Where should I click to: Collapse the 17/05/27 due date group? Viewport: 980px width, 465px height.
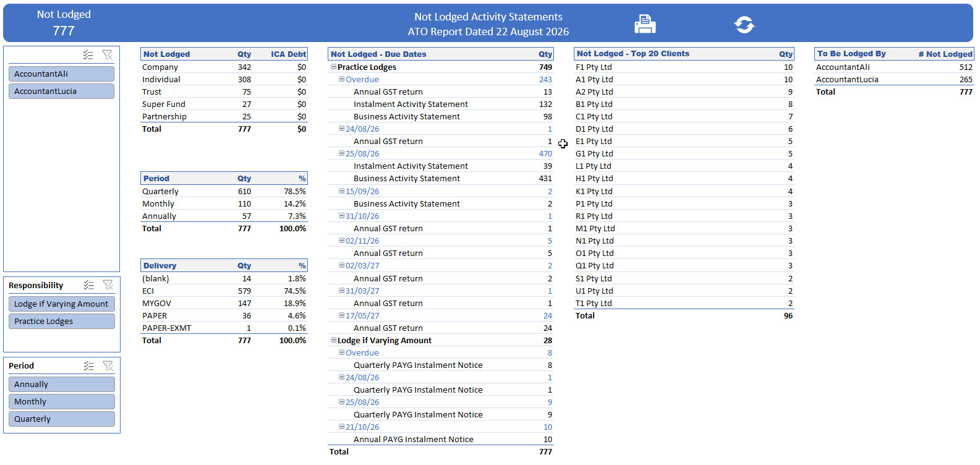pos(341,315)
